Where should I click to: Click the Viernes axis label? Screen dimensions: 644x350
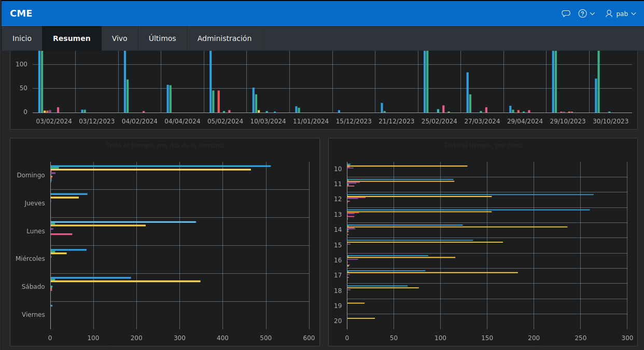[x=33, y=314]
